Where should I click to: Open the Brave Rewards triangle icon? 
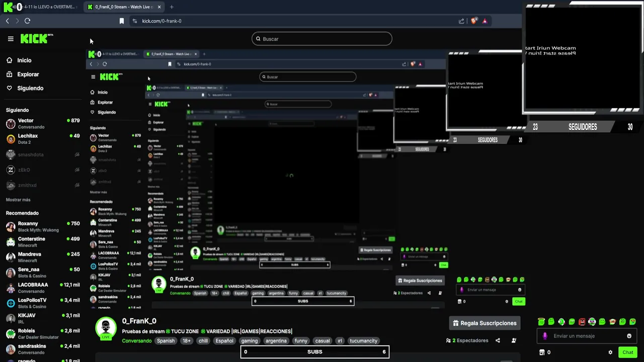tap(485, 21)
